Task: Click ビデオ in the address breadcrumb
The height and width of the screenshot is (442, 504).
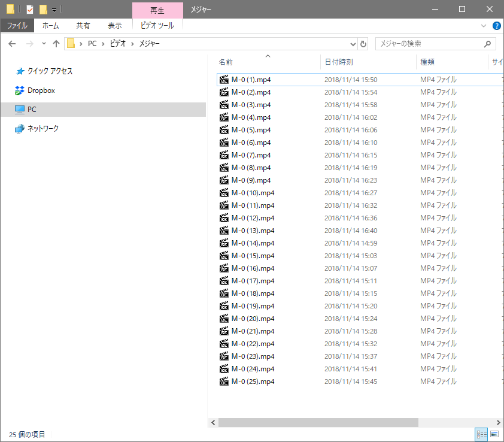Action: click(118, 44)
